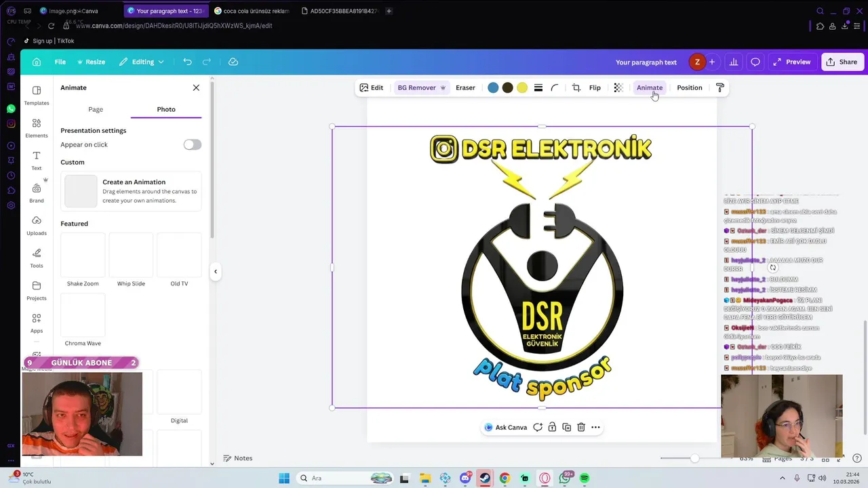Image resolution: width=868 pixels, height=488 pixels.
Task: Lock the selected element
Action: point(552,427)
